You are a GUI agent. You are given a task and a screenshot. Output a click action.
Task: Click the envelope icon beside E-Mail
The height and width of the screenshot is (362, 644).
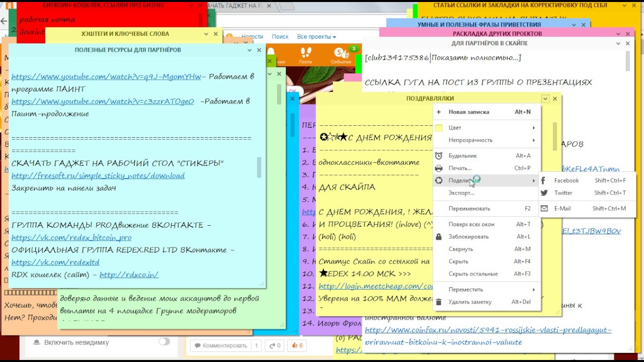tap(543, 209)
